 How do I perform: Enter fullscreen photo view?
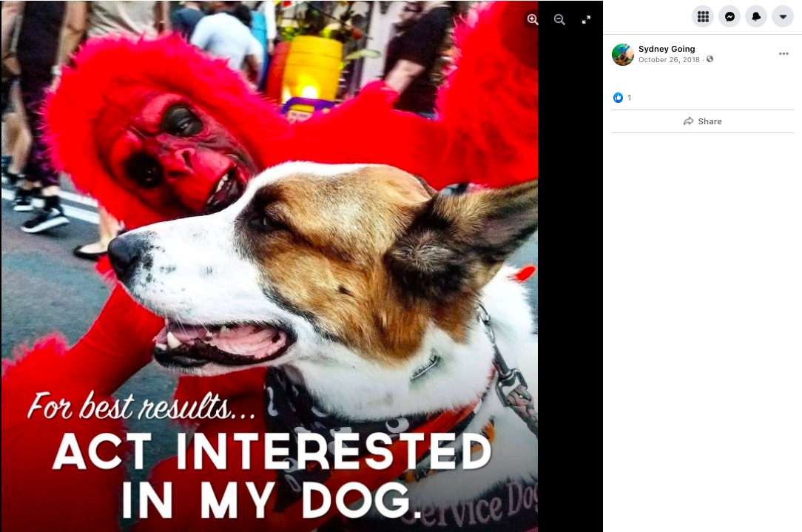pyautogui.click(x=586, y=19)
